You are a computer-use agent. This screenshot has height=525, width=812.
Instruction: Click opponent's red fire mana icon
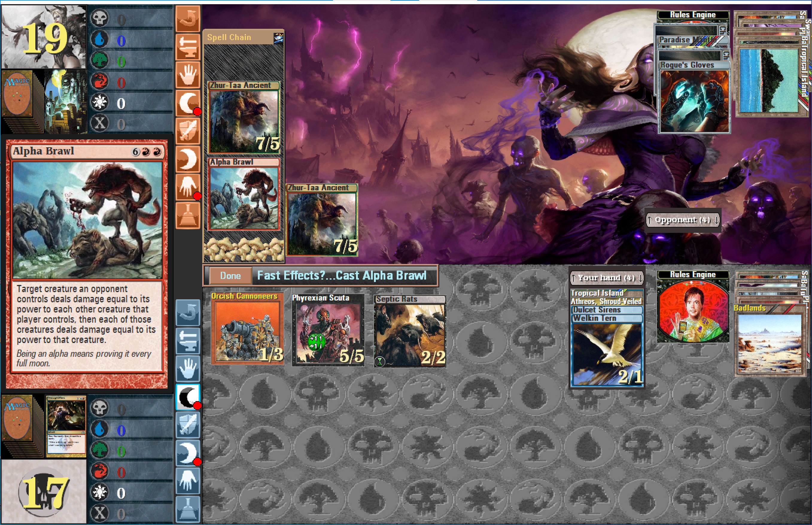(100, 81)
